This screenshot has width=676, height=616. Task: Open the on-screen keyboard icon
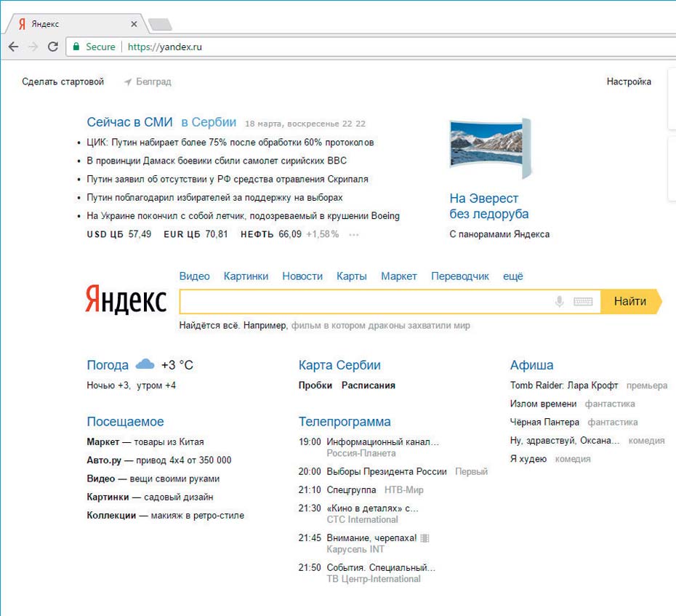(x=583, y=301)
